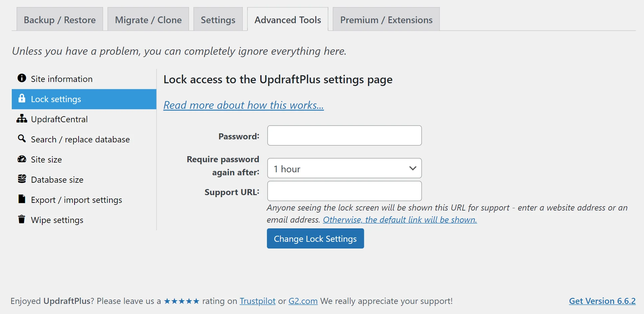Click the Lock settings padlock icon
Image resolution: width=644 pixels, height=314 pixels.
[22, 98]
